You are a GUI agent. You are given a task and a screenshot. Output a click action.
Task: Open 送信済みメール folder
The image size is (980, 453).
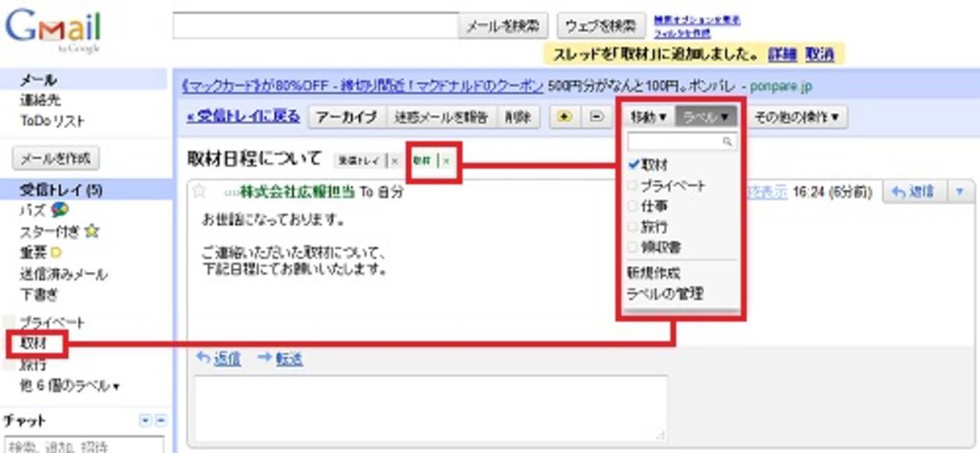63,274
